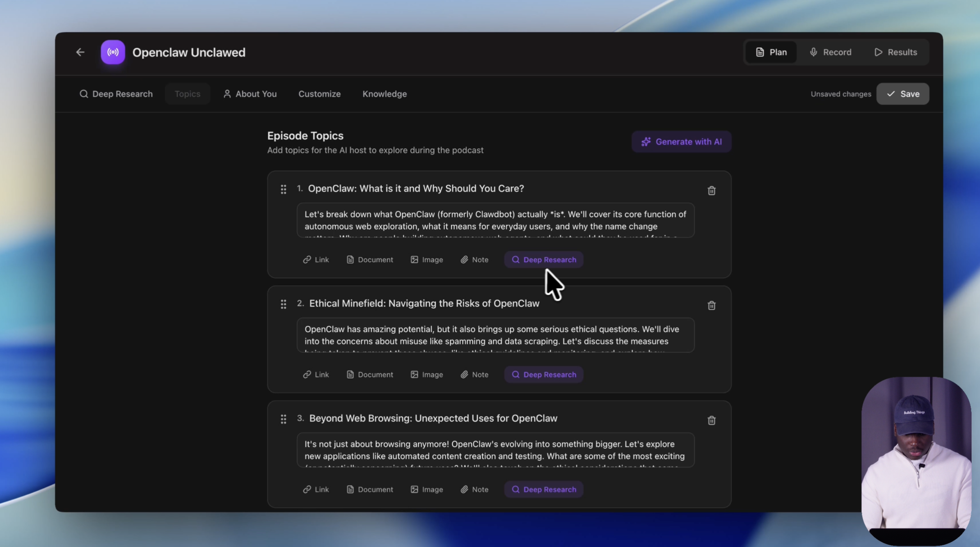Click the purple podcast broadcast icon
This screenshot has height=547, width=980.
pos(113,52)
